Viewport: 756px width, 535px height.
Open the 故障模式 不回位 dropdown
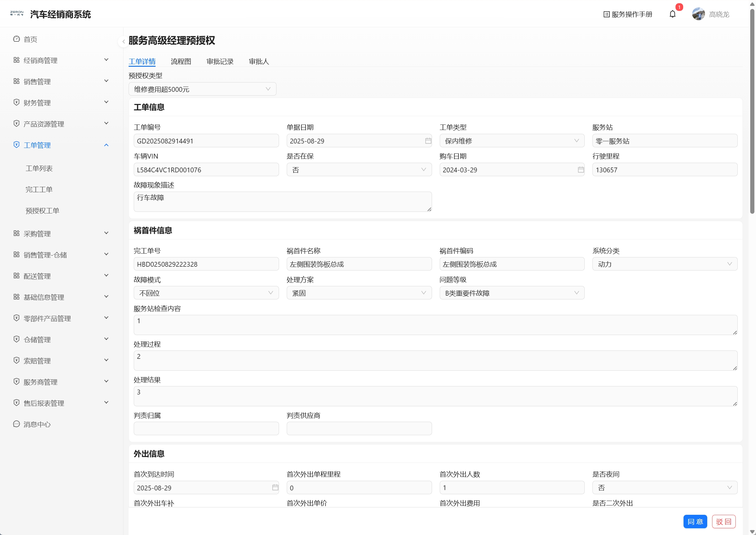(206, 293)
